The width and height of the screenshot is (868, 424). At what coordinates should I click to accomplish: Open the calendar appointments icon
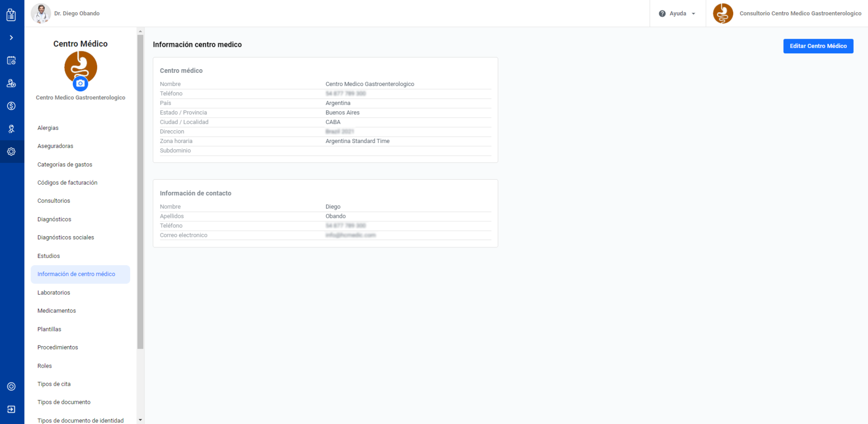tap(11, 61)
